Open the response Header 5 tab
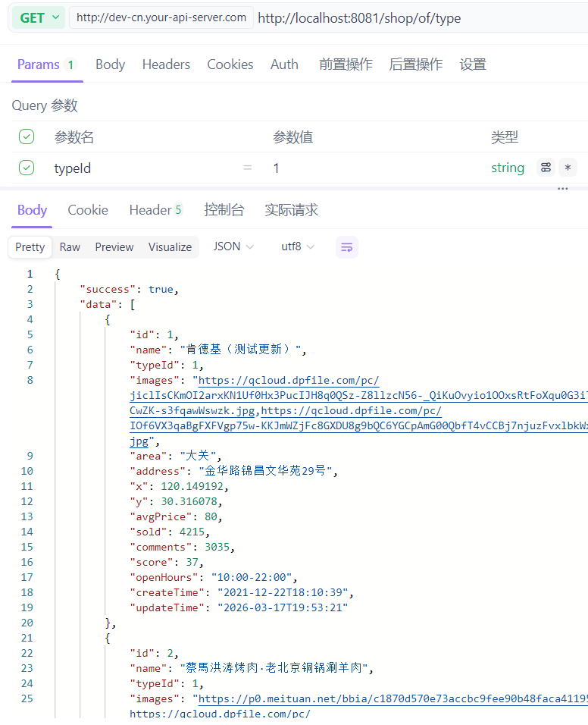The image size is (588, 725). pos(155,210)
